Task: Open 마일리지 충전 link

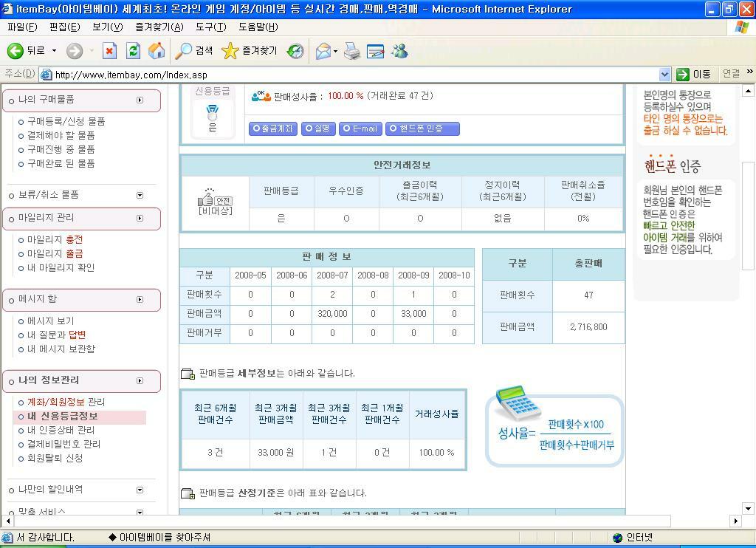Action: [x=55, y=240]
